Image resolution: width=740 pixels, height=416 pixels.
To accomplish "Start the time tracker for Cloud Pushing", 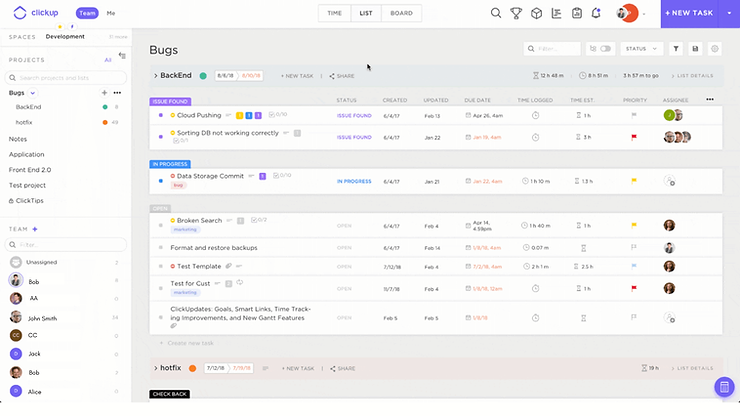I will (535, 115).
